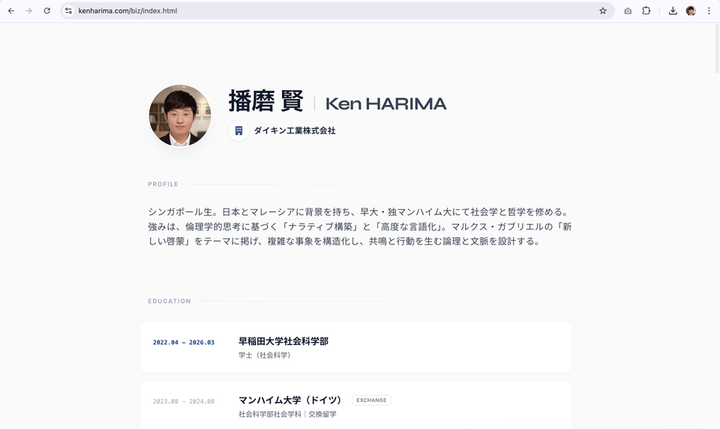The height and width of the screenshot is (429, 720).
Task: Reload the page with the refresh icon
Action: [x=47, y=11]
